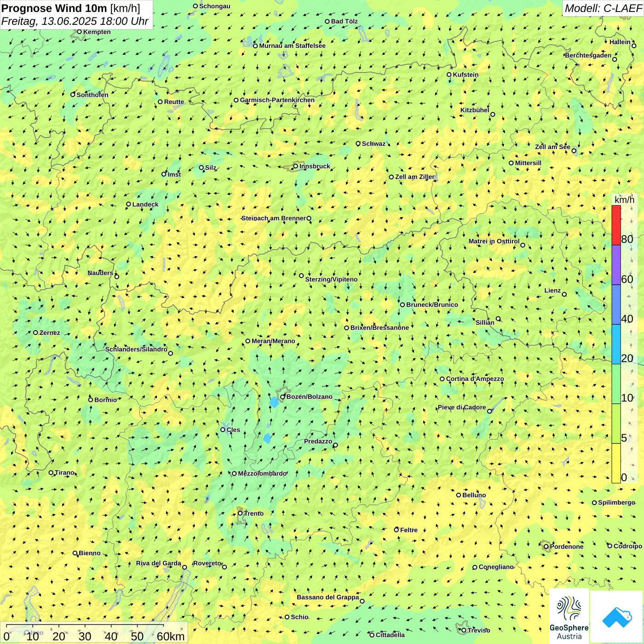Screen dimensions: 644x644
Task: Select the light blue 20–40 km/h legend color
Action: pos(616,344)
